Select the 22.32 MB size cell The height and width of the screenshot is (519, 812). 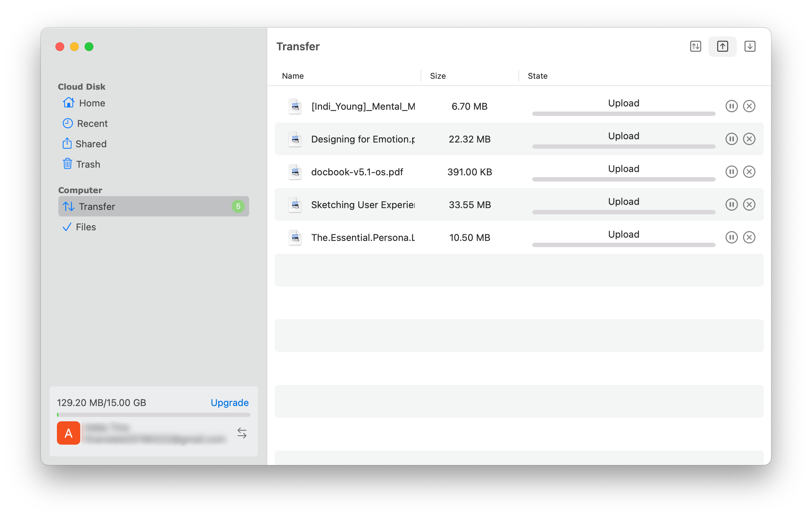click(x=469, y=139)
